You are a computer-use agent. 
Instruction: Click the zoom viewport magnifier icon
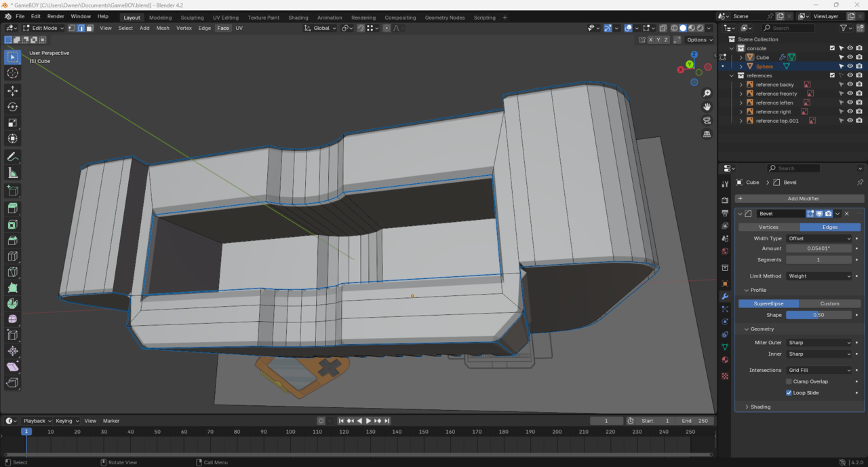coord(707,93)
